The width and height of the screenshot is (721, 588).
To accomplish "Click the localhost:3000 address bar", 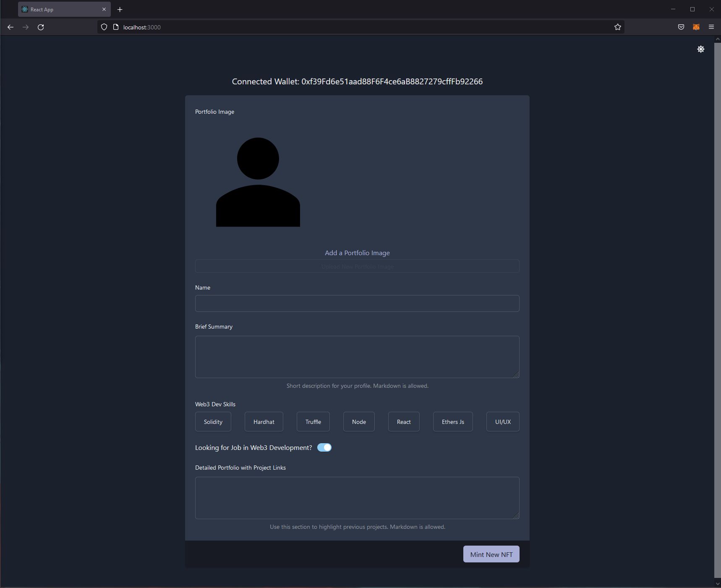I will coord(361,27).
